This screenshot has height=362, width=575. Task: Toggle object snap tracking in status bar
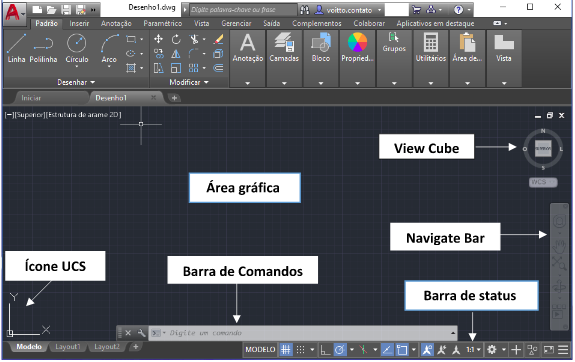(x=387, y=350)
